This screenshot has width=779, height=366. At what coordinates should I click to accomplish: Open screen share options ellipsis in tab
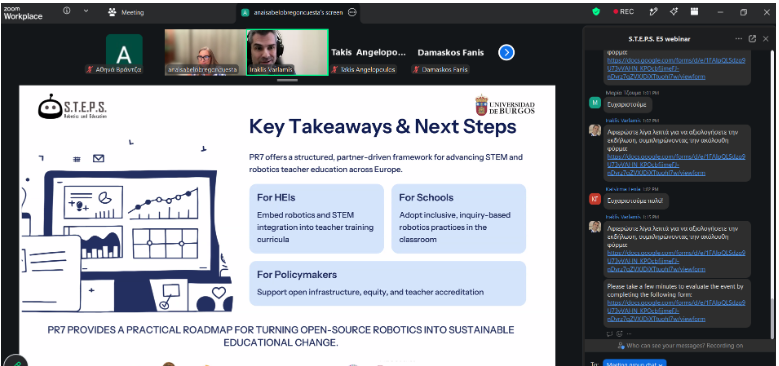coord(352,12)
